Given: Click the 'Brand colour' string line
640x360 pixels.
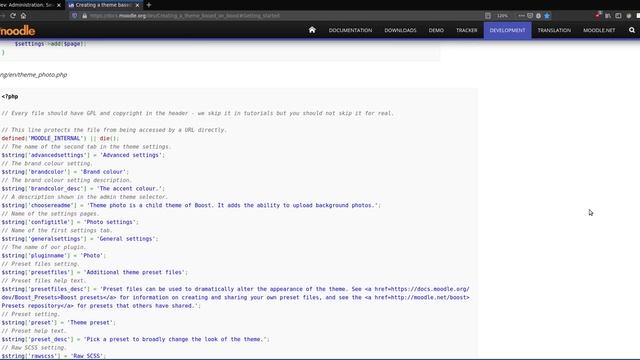Looking at the screenshot, I should (x=65, y=172).
